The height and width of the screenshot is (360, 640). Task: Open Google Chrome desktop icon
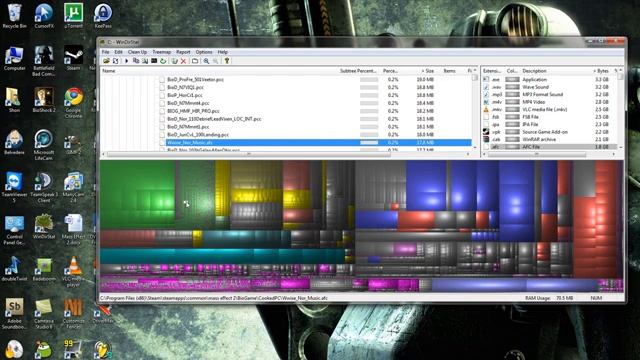click(73, 103)
